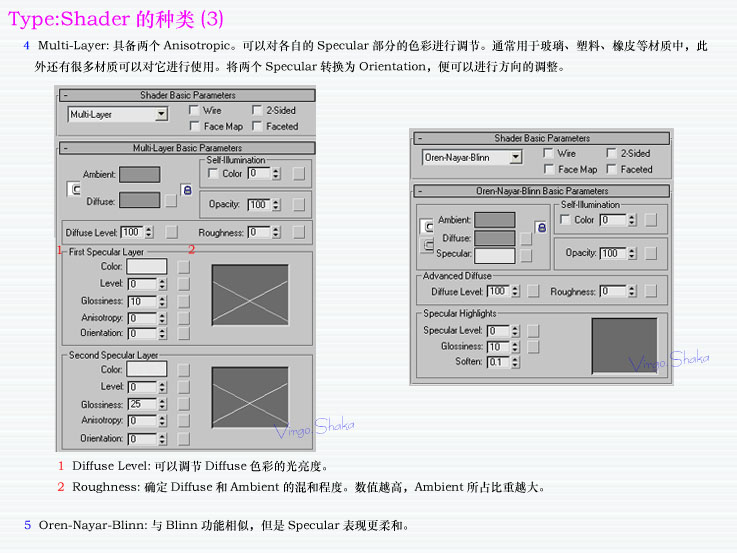
Task: Click First Specular Layer Anisotropy map button
Action: 184,318
